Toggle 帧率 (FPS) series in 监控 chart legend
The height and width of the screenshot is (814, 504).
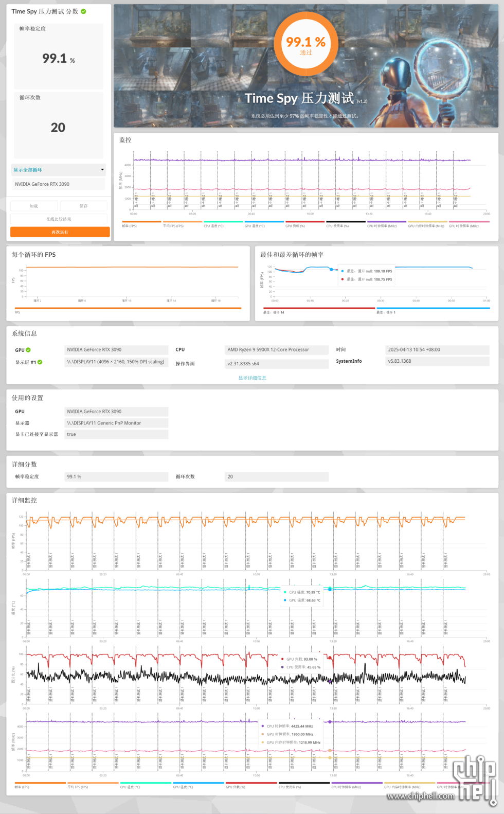pyautogui.click(x=141, y=224)
